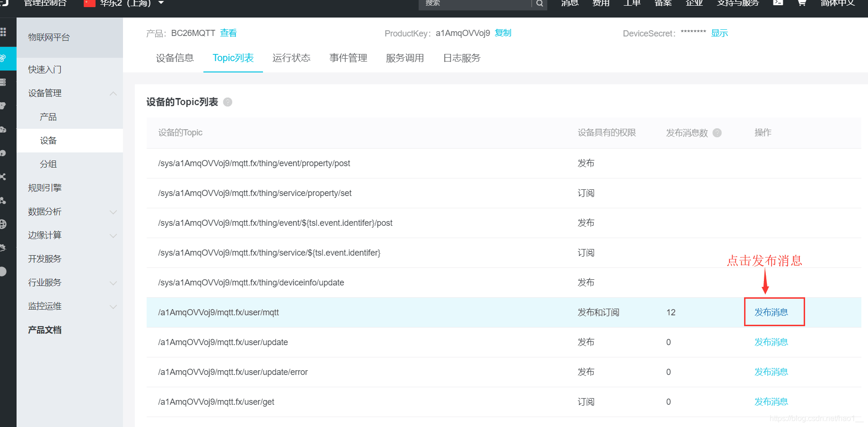Expand the 监控运维 menu chevron
This screenshot has width=868, height=427.
pyautogui.click(x=113, y=306)
